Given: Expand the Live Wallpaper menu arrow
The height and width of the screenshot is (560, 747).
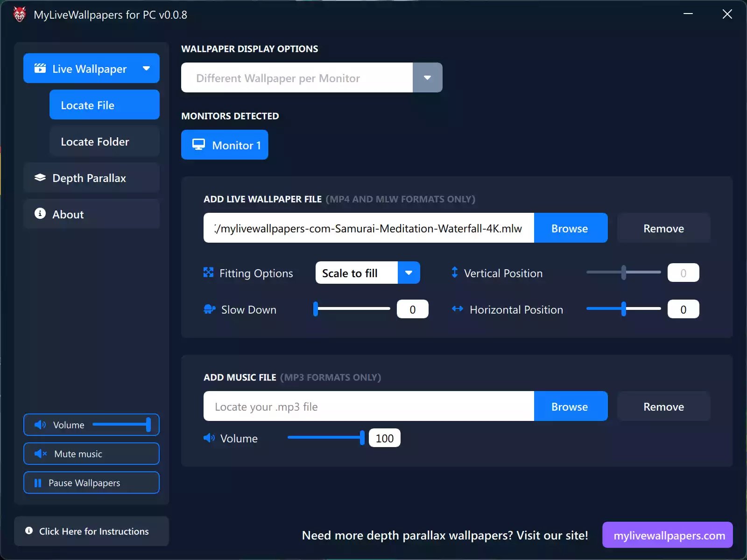Looking at the screenshot, I should [x=146, y=69].
